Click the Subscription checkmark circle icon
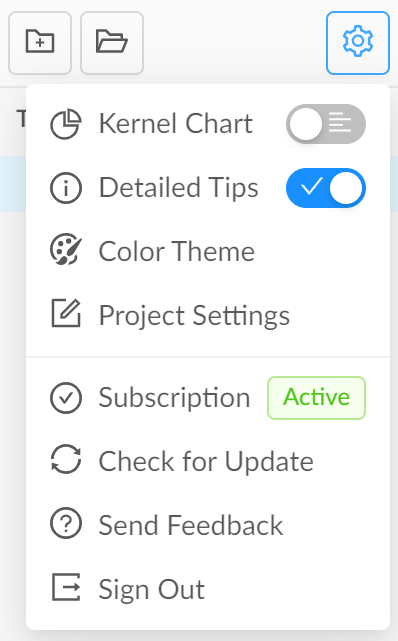 66,398
